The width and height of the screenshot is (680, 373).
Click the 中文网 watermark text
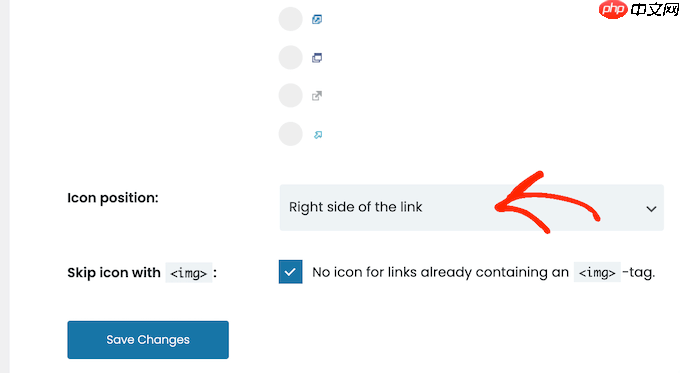pyautogui.click(x=654, y=10)
